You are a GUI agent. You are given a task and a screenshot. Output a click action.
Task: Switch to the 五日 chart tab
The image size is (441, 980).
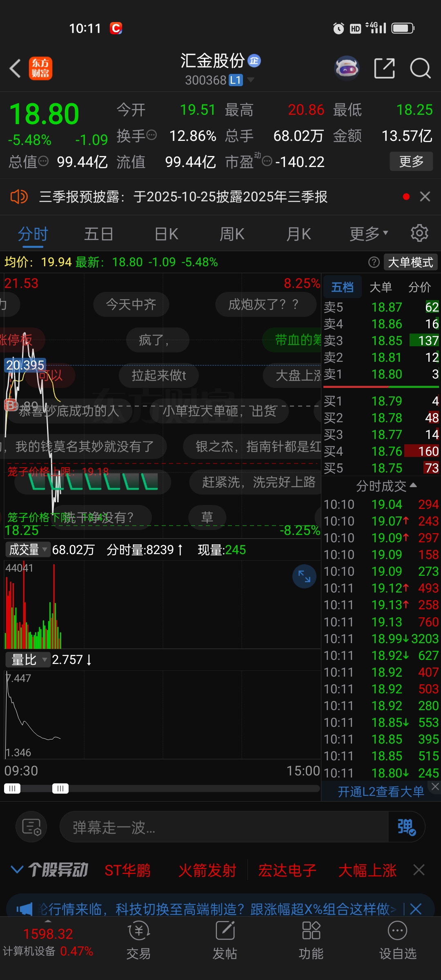click(x=99, y=234)
